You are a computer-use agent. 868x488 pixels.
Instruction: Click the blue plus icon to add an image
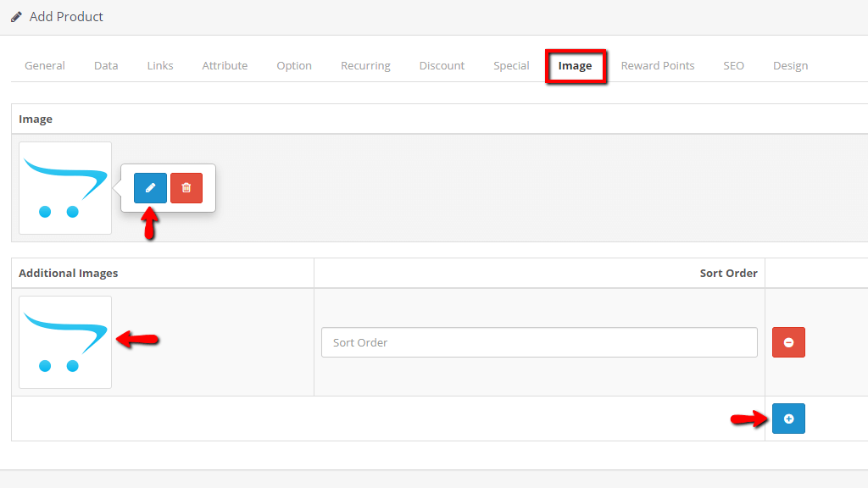(x=788, y=418)
